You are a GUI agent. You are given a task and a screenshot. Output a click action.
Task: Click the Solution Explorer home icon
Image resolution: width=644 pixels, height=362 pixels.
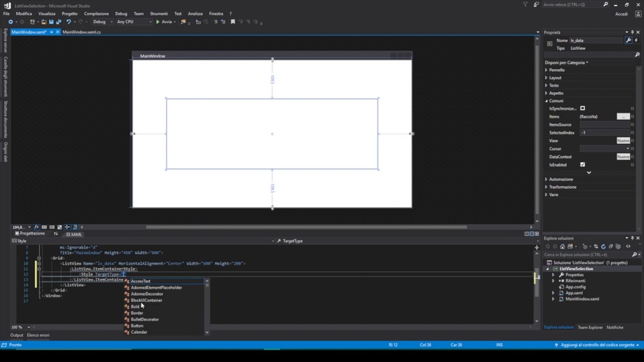(562, 246)
